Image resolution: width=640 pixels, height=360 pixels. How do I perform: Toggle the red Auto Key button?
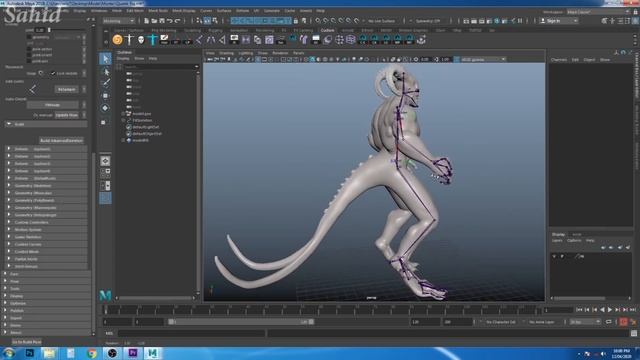coord(623,322)
